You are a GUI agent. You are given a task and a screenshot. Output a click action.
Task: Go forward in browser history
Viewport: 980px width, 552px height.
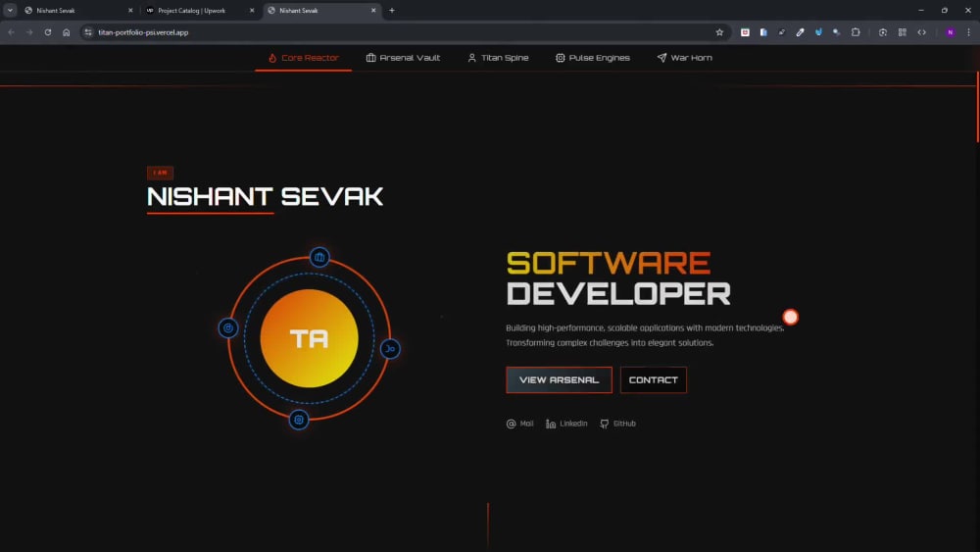[29, 32]
